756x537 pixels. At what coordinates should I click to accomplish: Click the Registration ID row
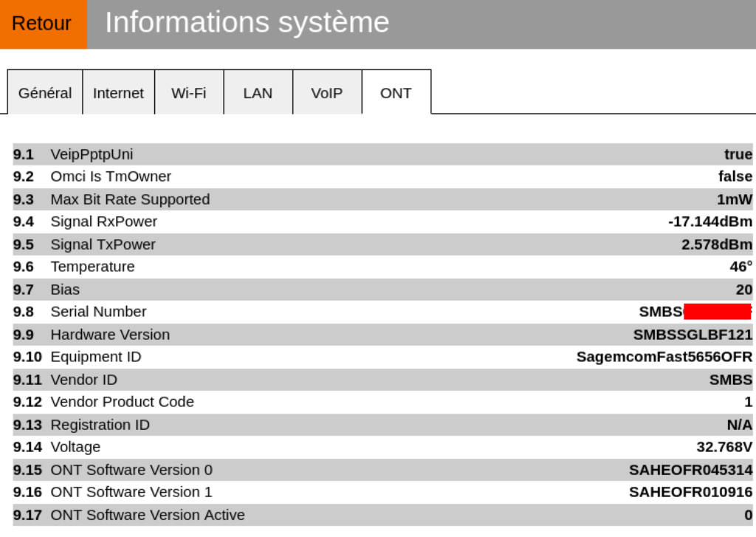[x=382, y=425]
